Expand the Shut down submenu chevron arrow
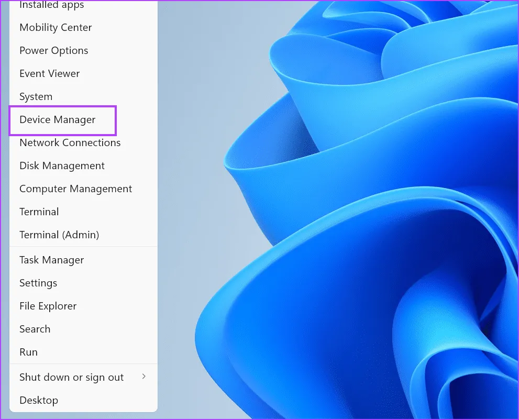 click(144, 377)
